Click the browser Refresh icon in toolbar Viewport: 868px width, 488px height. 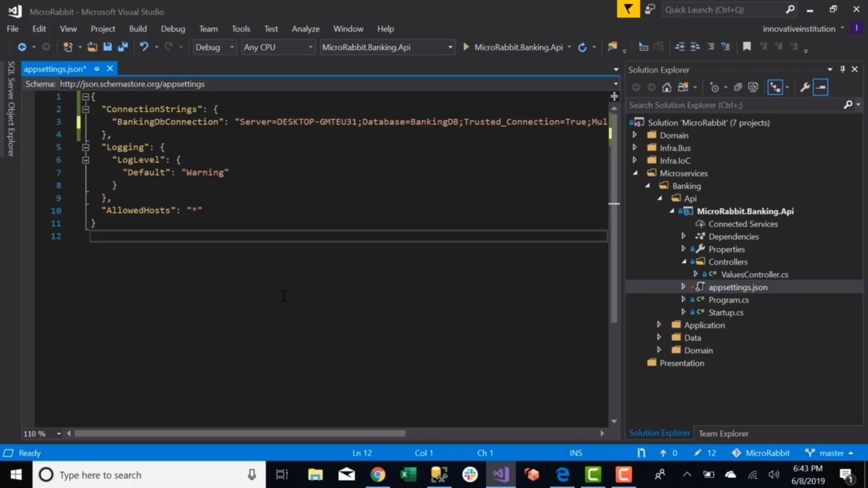582,47
